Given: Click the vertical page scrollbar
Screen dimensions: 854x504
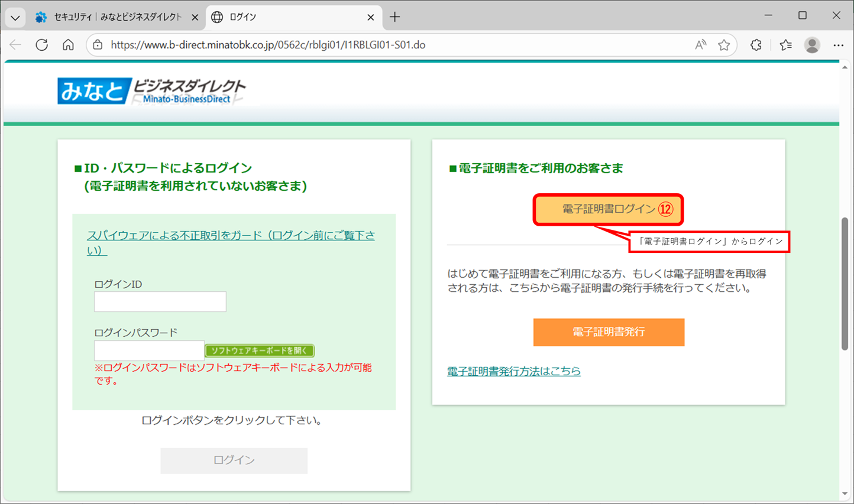Looking at the screenshot, I should [x=845, y=284].
